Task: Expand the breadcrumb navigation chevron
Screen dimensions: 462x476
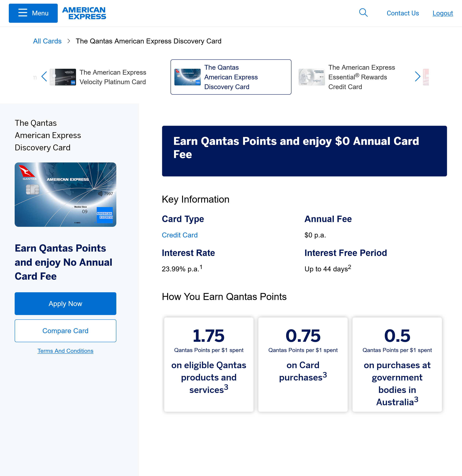Action: click(x=69, y=41)
